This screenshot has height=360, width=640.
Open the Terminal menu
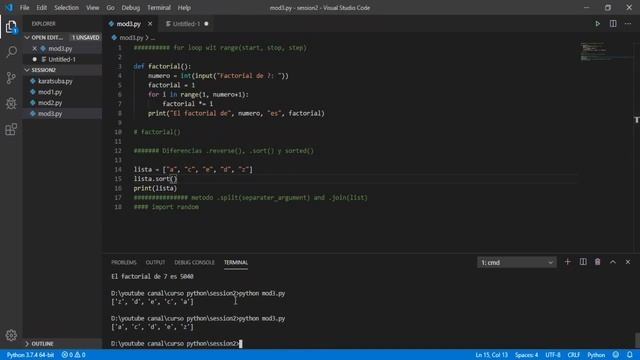tap(159, 8)
